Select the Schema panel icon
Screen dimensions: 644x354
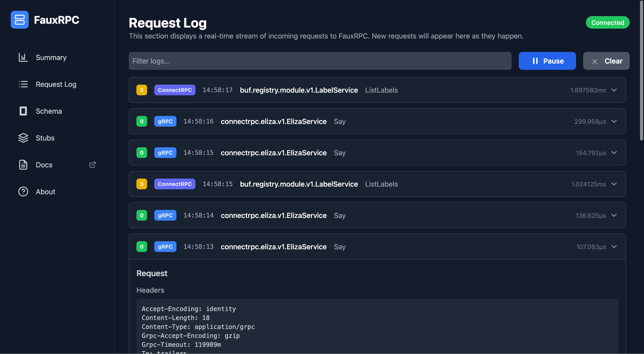[23, 111]
